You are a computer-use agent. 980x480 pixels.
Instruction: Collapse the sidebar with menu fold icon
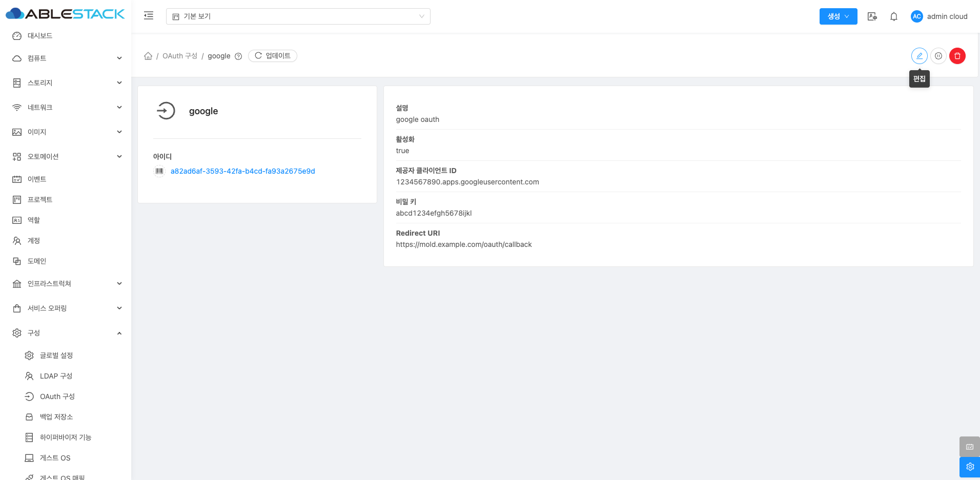pos(149,16)
